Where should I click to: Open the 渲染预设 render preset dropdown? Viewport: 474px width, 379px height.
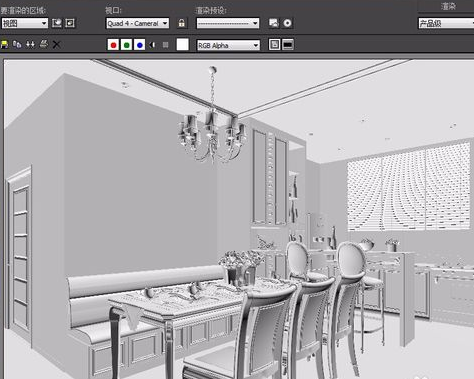point(228,23)
